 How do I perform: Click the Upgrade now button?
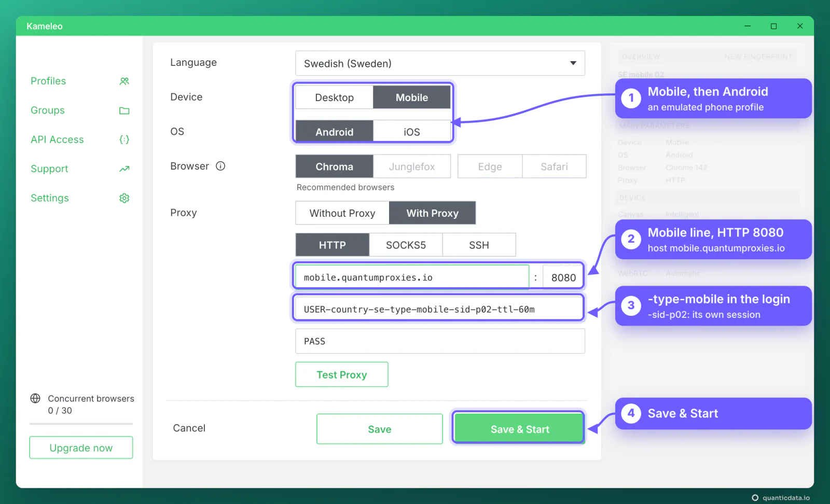81,447
